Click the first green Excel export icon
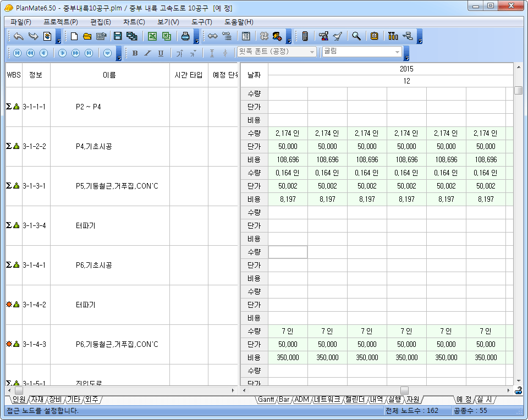The image size is (528, 420). click(x=152, y=36)
